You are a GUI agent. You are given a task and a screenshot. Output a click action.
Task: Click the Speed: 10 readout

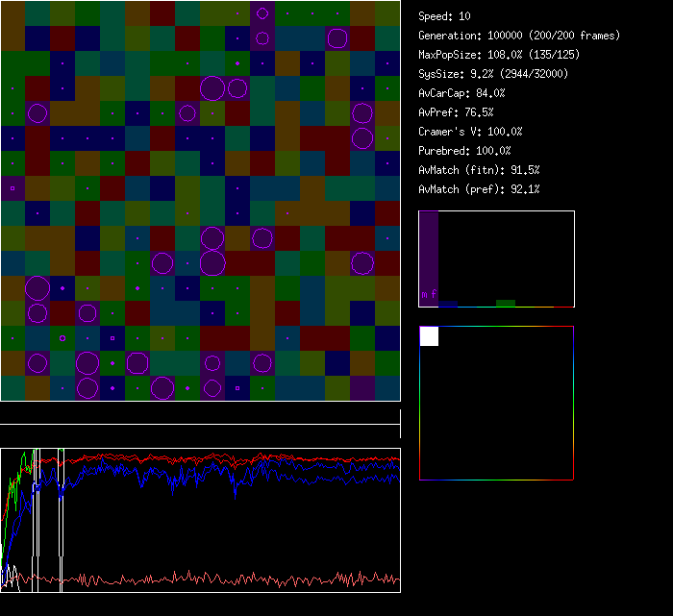click(x=444, y=16)
